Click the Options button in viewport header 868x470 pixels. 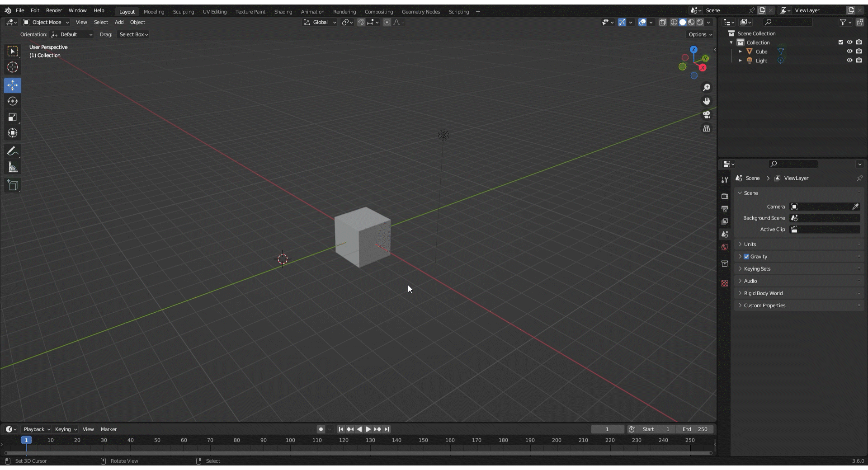(700, 34)
